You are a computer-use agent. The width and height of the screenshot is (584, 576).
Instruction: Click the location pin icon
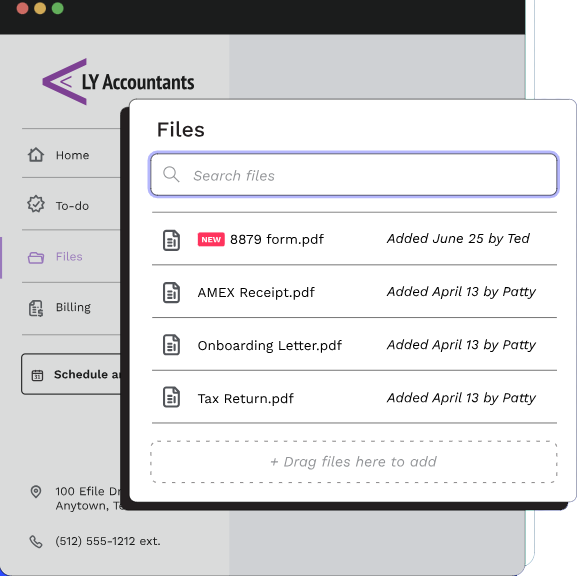(36, 491)
